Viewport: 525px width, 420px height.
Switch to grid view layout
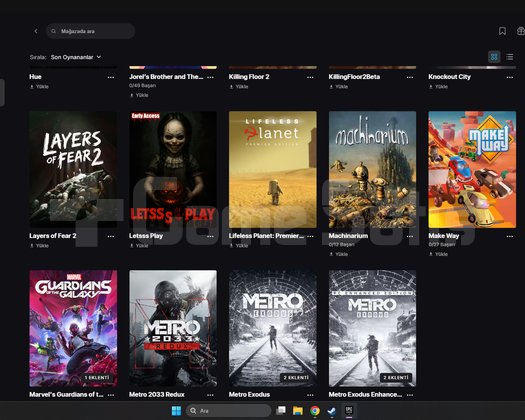coord(494,57)
